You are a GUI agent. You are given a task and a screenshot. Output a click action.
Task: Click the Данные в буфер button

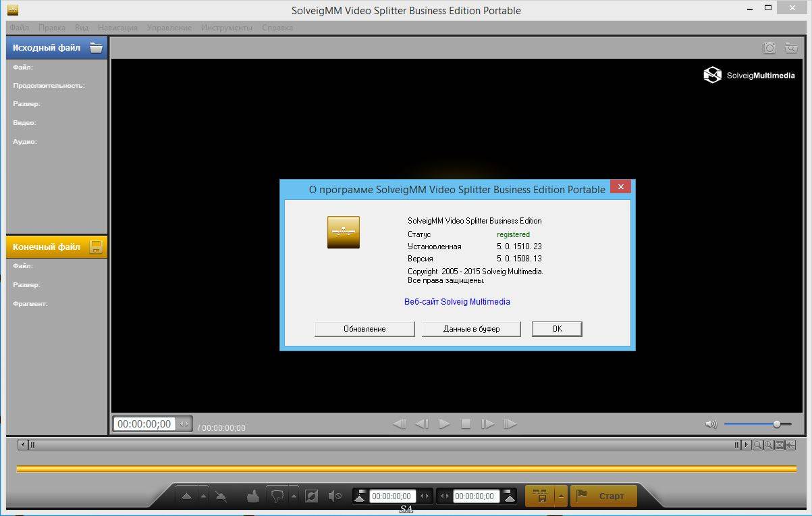[x=472, y=329]
